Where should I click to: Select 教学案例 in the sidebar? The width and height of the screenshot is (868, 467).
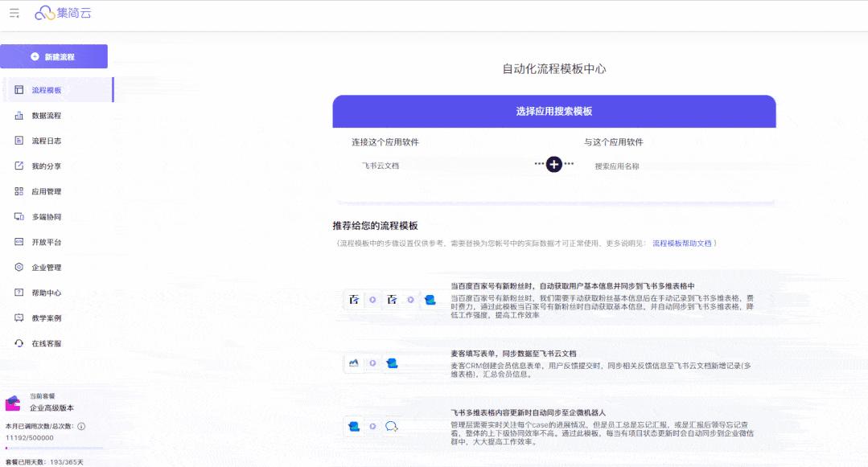(47, 319)
